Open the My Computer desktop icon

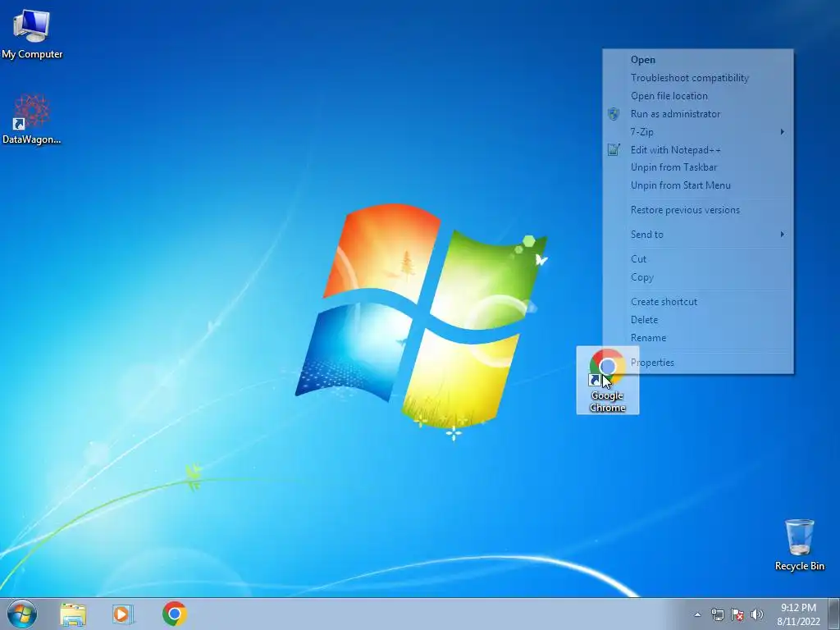[x=32, y=33]
